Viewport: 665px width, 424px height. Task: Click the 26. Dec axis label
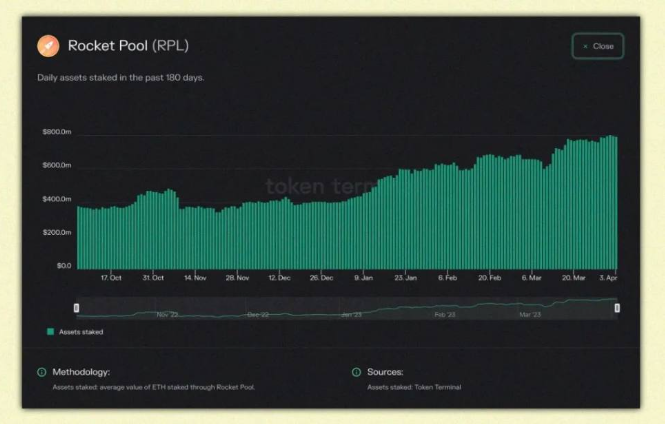[321, 278]
